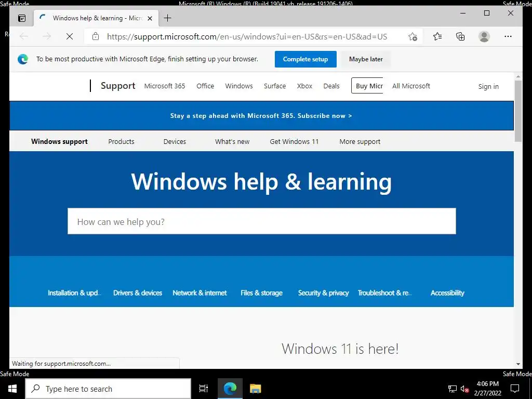Click the muted volume tray icon

(465, 389)
